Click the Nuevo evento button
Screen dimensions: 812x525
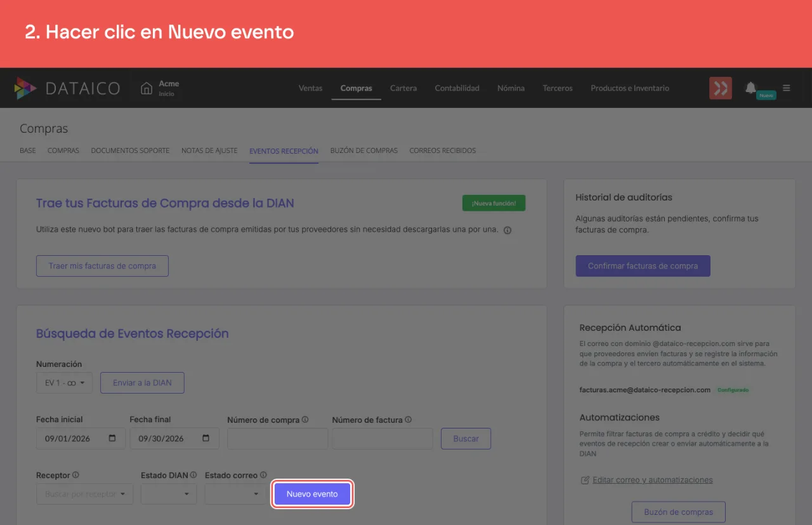[x=312, y=494]
